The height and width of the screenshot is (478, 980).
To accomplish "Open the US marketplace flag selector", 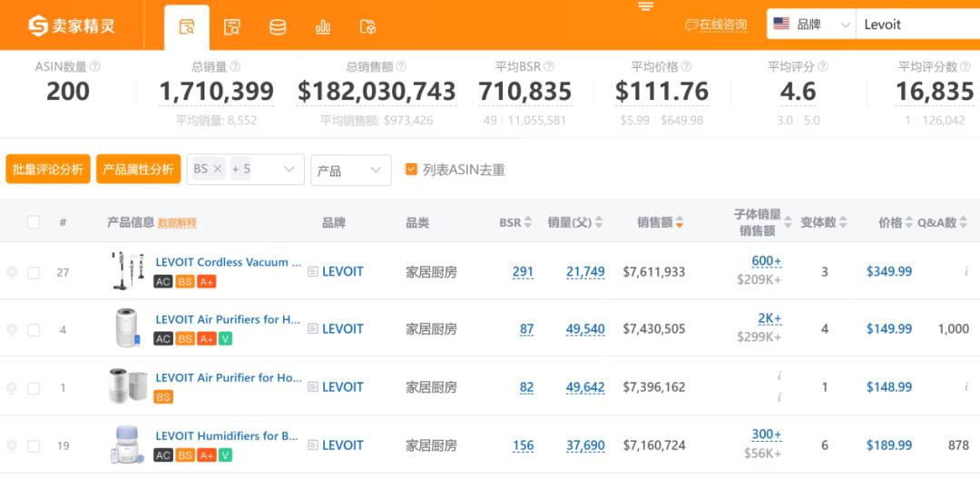I will click(781, 24).
